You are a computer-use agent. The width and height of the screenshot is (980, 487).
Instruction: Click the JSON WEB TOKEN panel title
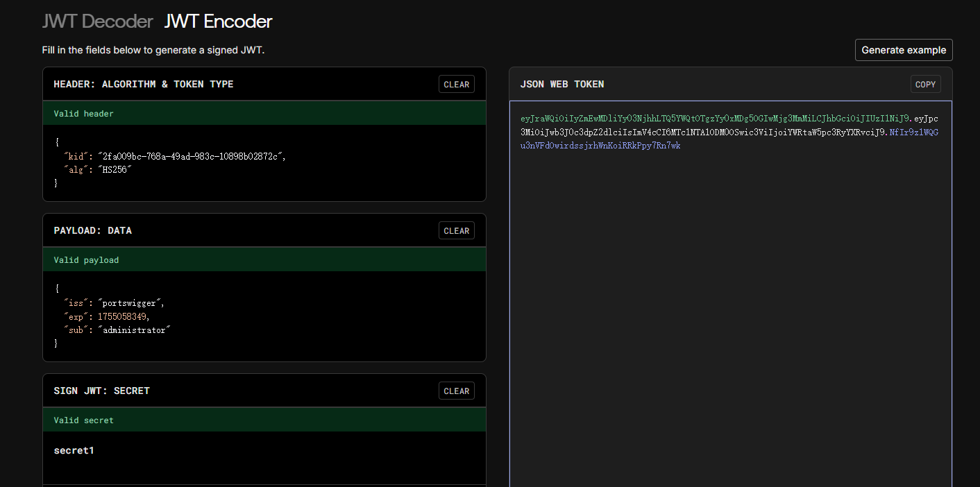pyautogui.click(x=562, y=84)
